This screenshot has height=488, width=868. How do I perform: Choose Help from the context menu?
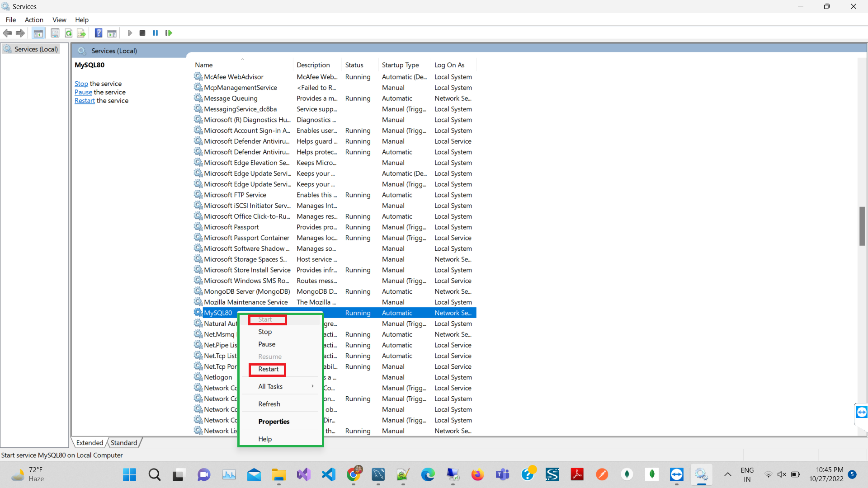[265, 439]
